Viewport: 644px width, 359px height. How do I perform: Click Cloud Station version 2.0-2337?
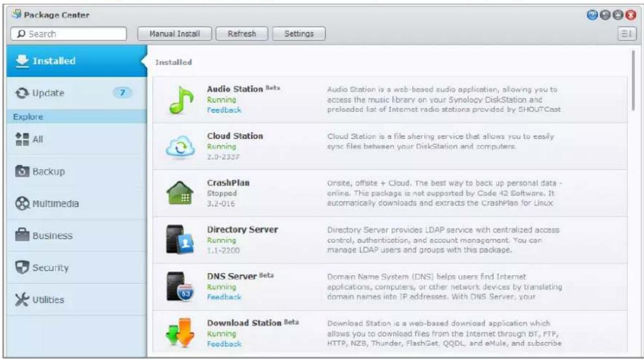click(223, 157)
